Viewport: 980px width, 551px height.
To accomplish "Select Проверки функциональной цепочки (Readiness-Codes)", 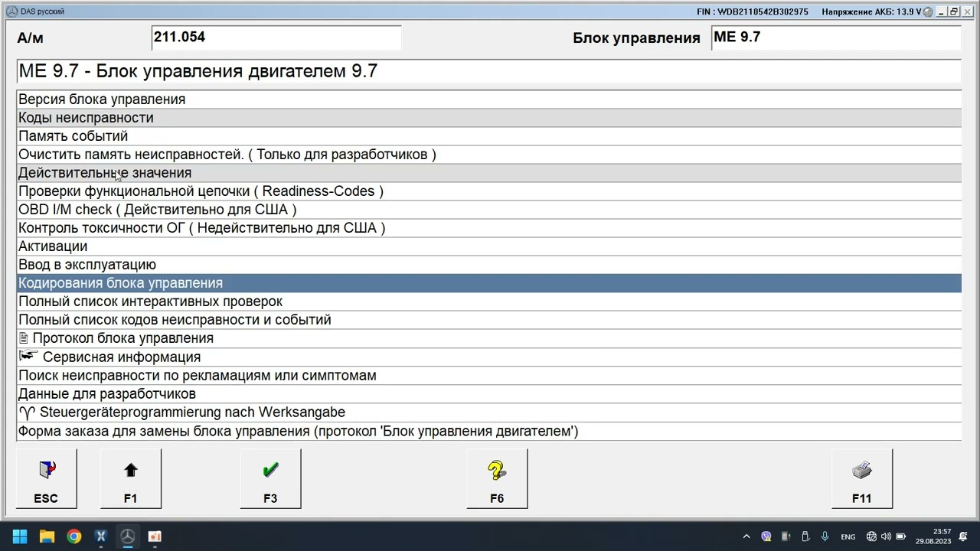I will [489, 191].
